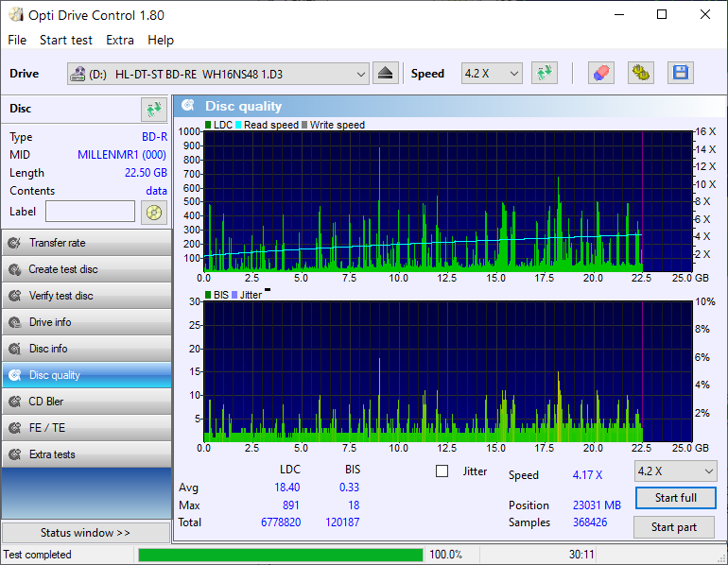This screenshot has width=728, height=565.
Task: Switch to Drive info
Action: coord(86,322)
